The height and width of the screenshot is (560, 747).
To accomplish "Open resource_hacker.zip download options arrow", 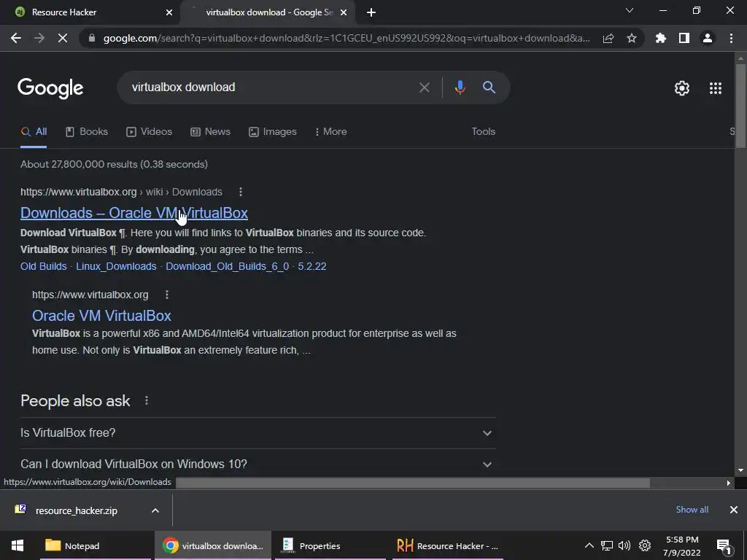I will click(155, 510).
